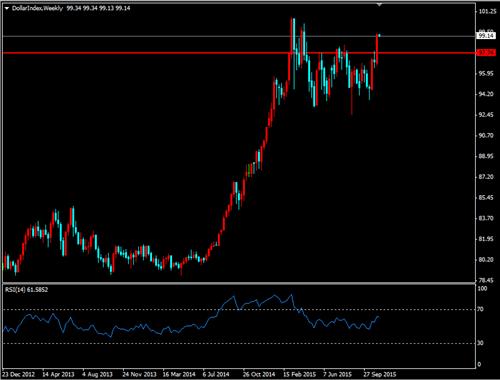The height and width of the screenshot is (380, 500).
Task: Click the 78.45 price scale label
Action: point(486,280)
